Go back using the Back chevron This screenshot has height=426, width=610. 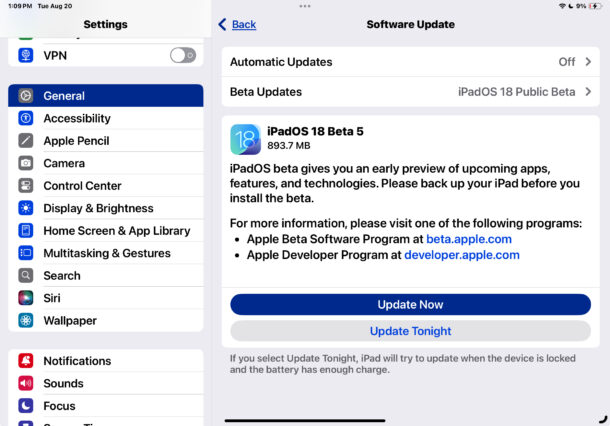223,24
